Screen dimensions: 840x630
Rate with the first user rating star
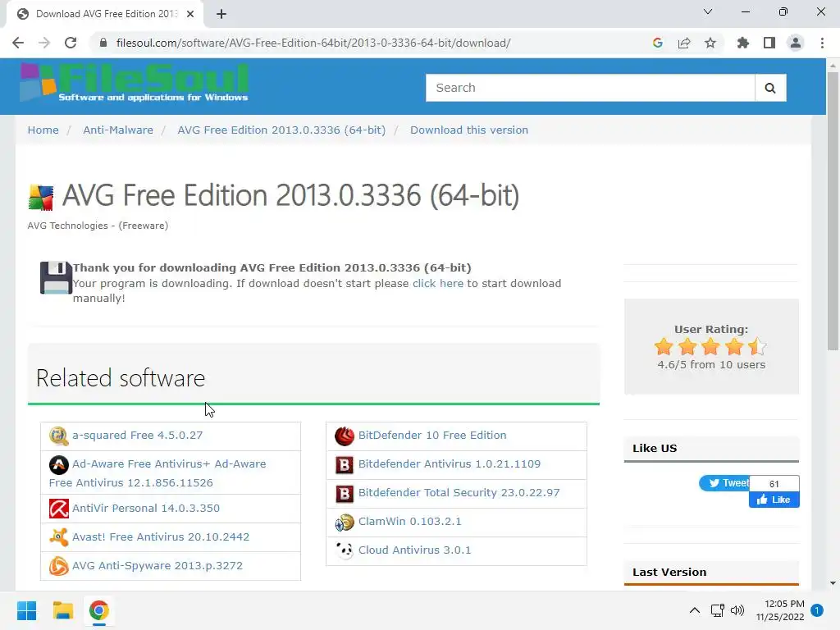pyautogui.click(x=664, y=347)
